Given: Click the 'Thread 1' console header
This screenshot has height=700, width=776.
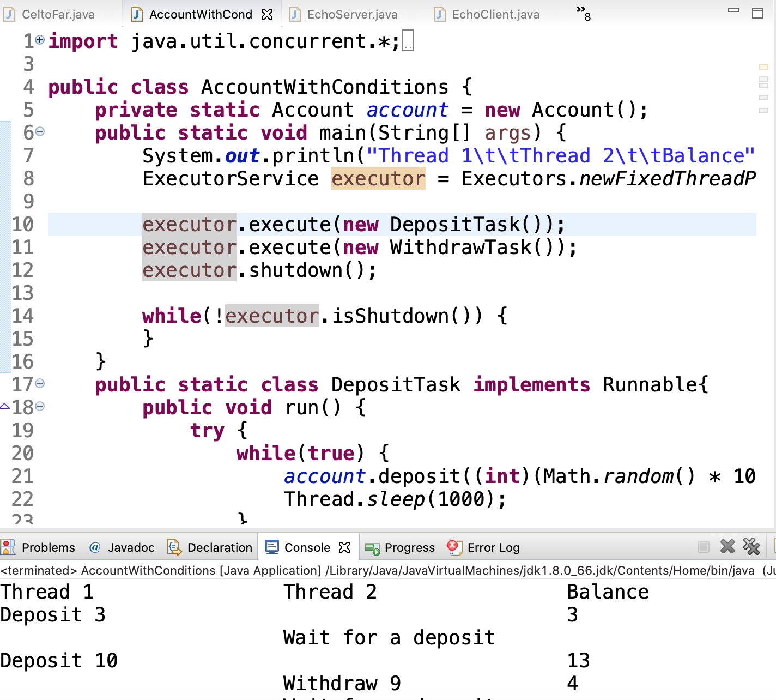Looking at the screenshot, I should [x=47, y=592].
